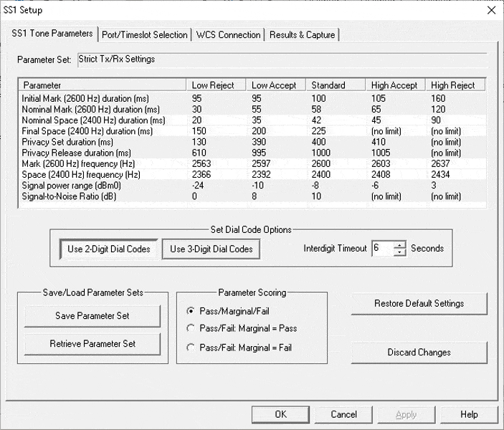Click Standard value 225 for Final Space

[318, 131]
